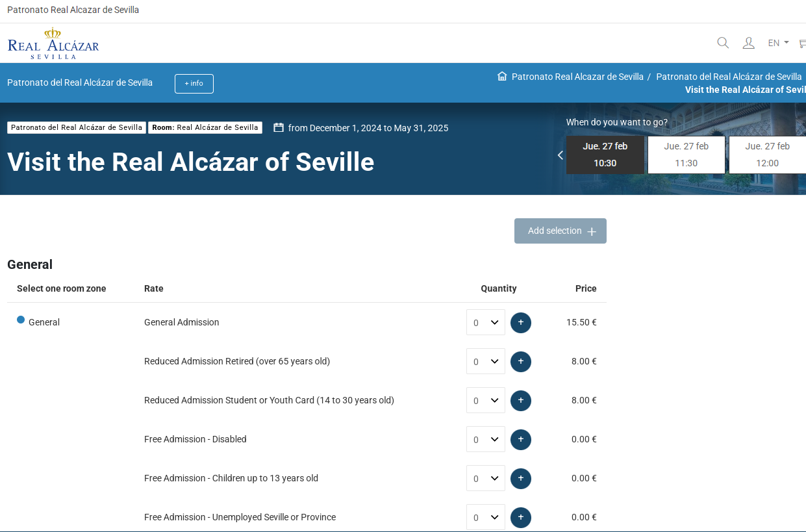This screenshot has height=532, width=806.
Task: Choose the 12:00 time slot
Action: (x=767, y=155)
